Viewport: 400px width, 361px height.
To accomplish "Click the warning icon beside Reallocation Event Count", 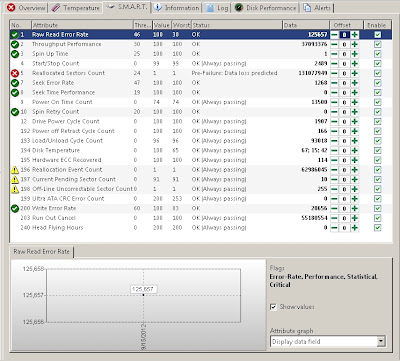I will tap(15, 170).
